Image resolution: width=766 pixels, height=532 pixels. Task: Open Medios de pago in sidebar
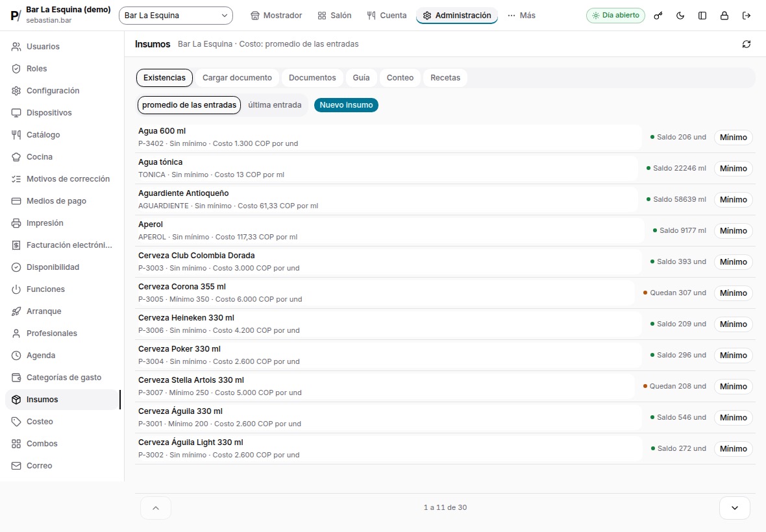coord(62,200)
